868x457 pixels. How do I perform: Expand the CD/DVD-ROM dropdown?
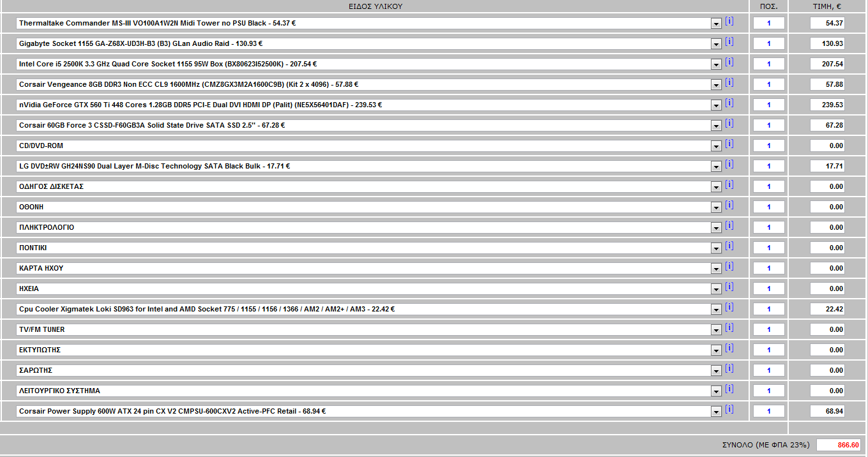pyautogui.click(x=715, y=146)
